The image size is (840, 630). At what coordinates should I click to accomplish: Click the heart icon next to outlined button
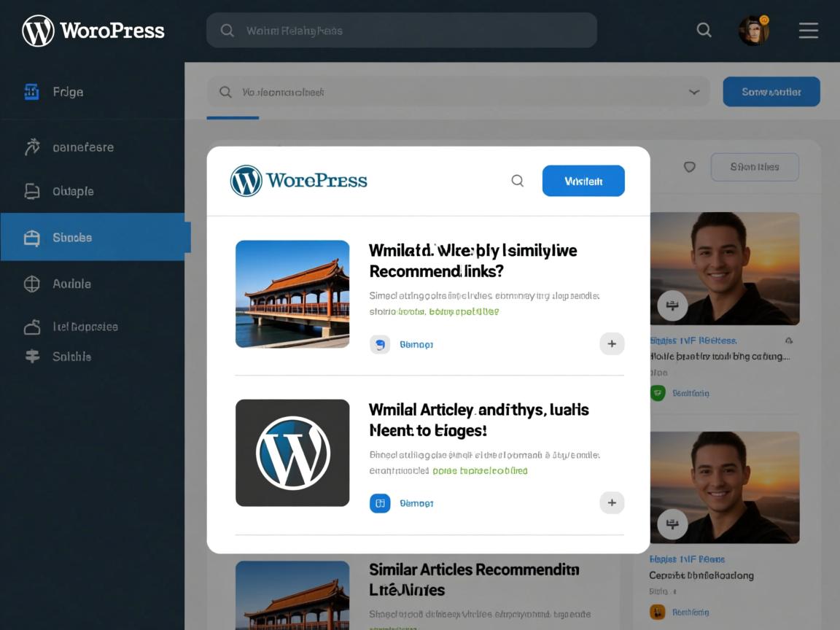tap(689, 167)
